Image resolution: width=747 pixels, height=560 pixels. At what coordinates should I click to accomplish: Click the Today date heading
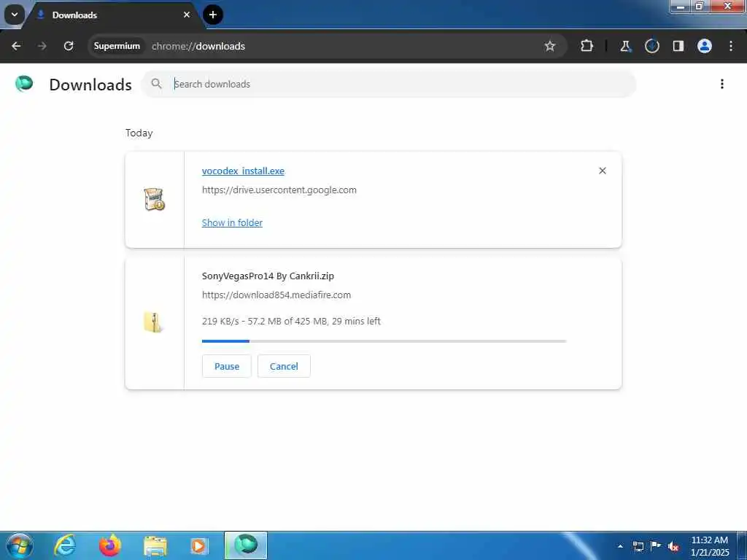click(139, 133)
